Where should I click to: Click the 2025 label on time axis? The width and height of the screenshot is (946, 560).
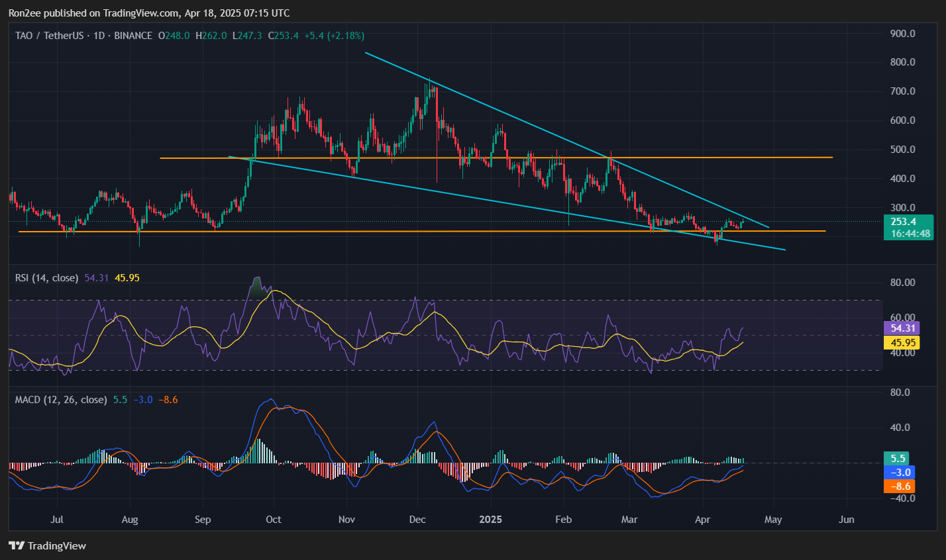[x=490, y=519]
